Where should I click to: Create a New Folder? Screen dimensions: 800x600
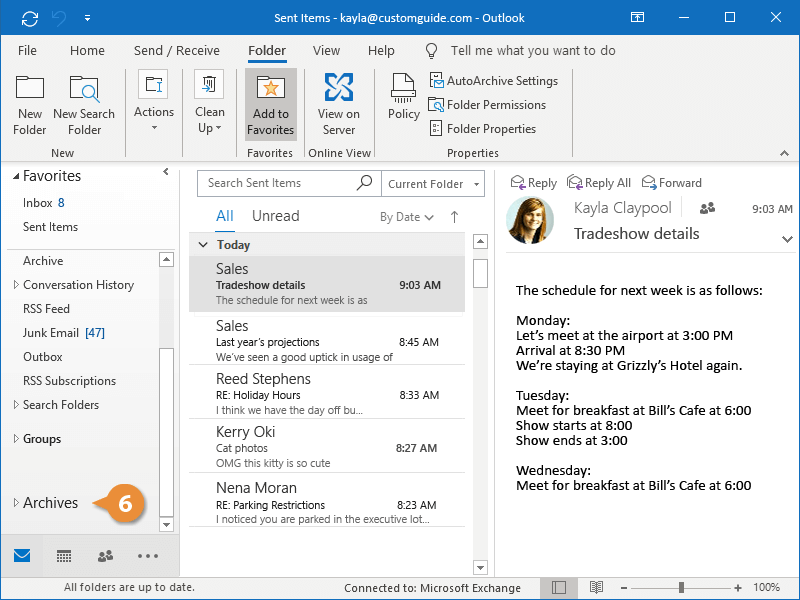click(30, 106)
